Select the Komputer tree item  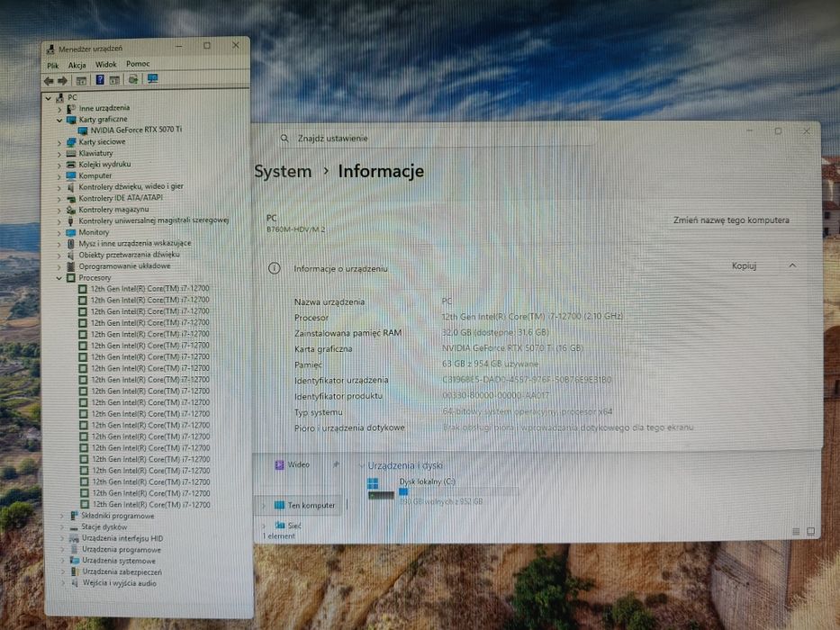click(95, 175)
